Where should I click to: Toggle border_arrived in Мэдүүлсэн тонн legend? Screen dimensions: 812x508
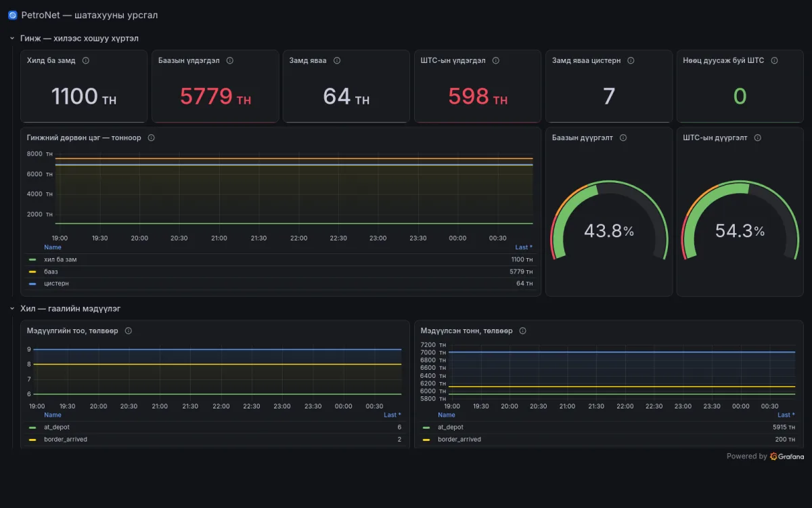459,440
